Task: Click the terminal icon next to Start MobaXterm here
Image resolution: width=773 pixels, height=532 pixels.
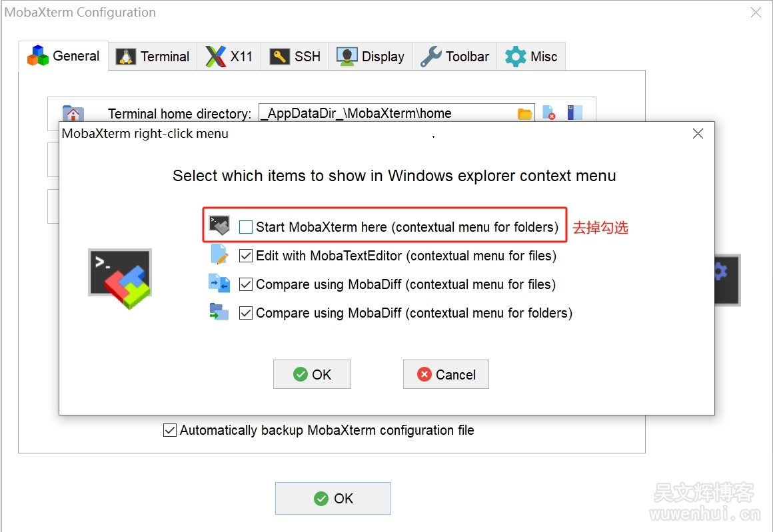Action: (x=219, y=225)
